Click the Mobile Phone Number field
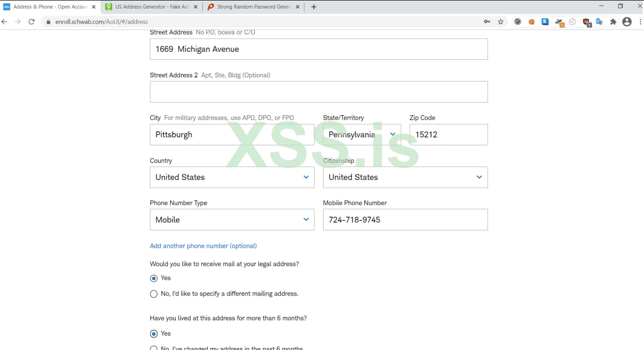The height and width of the screenshot is (350, 644). (405, 220)
